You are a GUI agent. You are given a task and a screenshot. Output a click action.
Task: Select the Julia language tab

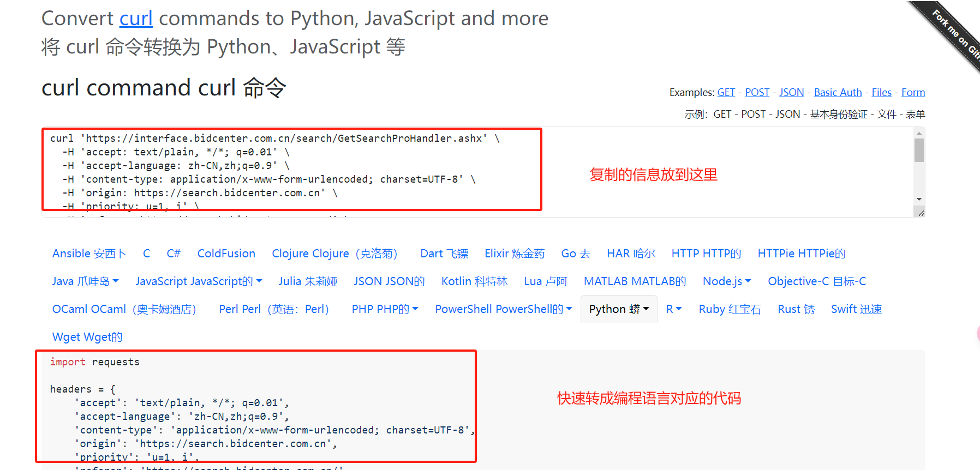coord(308,281)
